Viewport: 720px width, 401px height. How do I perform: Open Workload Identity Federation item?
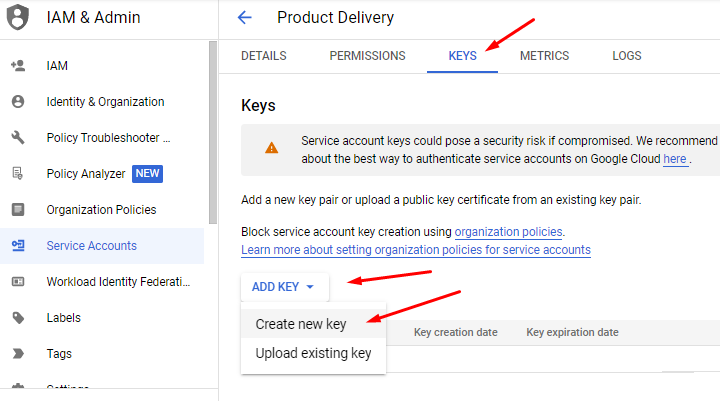click(118, 282)
